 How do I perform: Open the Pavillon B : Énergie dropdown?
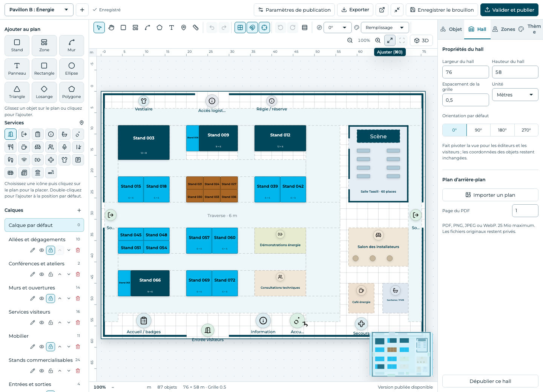click(x=39, y=10)
